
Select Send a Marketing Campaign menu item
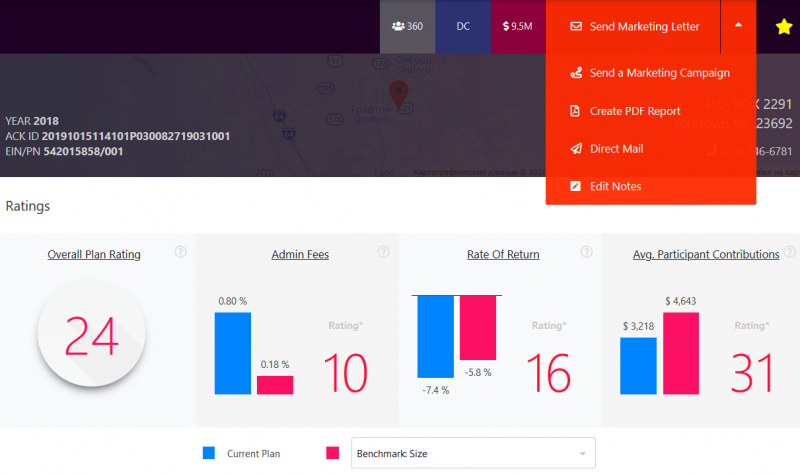[659, 73]
